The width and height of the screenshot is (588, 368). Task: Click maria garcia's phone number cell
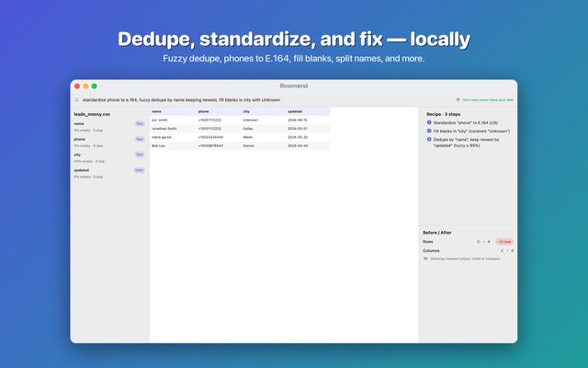(210, 137)
